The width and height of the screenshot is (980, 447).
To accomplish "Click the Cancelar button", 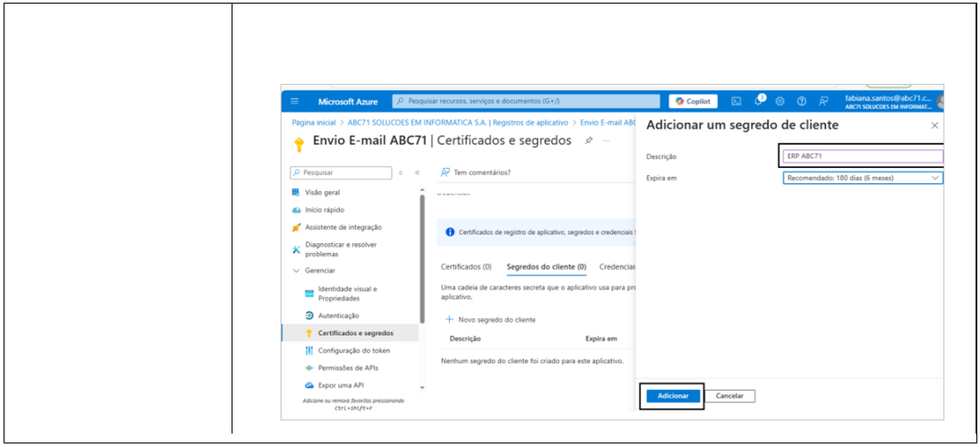I will tap(731, 395).
